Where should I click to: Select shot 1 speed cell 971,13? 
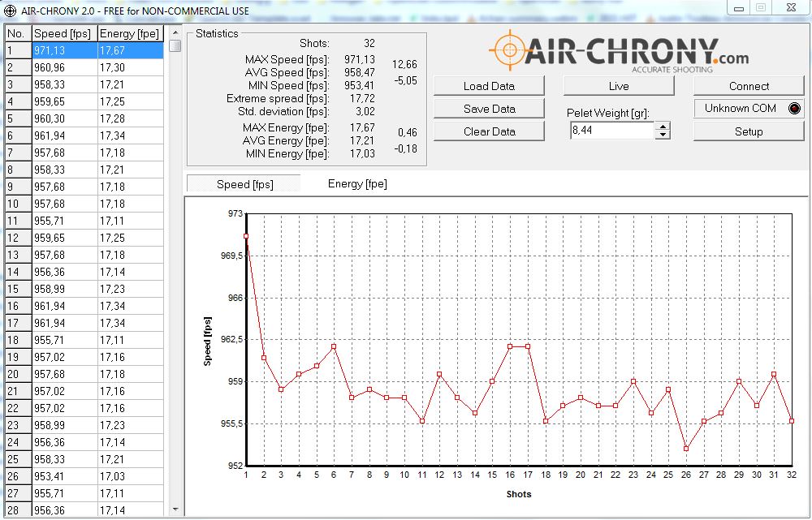point(65,51)
